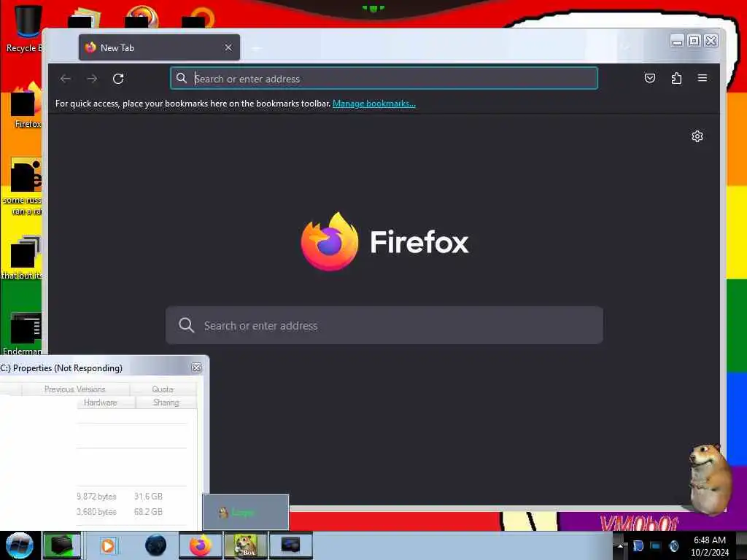The image size is (747, 560).
Task: Click the 68.2 GB value in Properties
Action: click(x=148, y=511)
